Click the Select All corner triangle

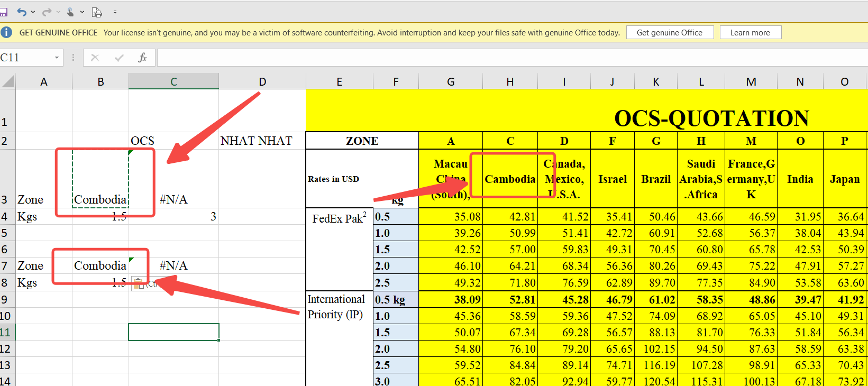click(x=8, y=81)
